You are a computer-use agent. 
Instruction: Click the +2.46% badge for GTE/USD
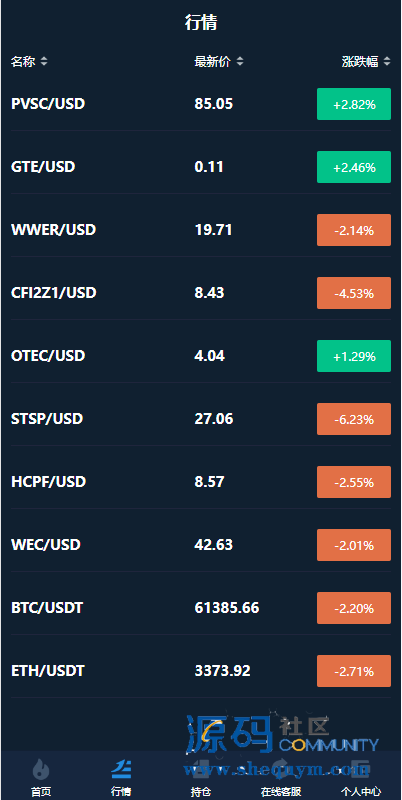[354, 167]
